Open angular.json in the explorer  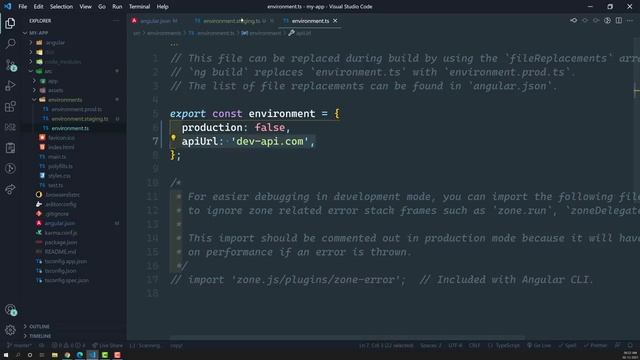pyautogui.click(x=60, y=223)
